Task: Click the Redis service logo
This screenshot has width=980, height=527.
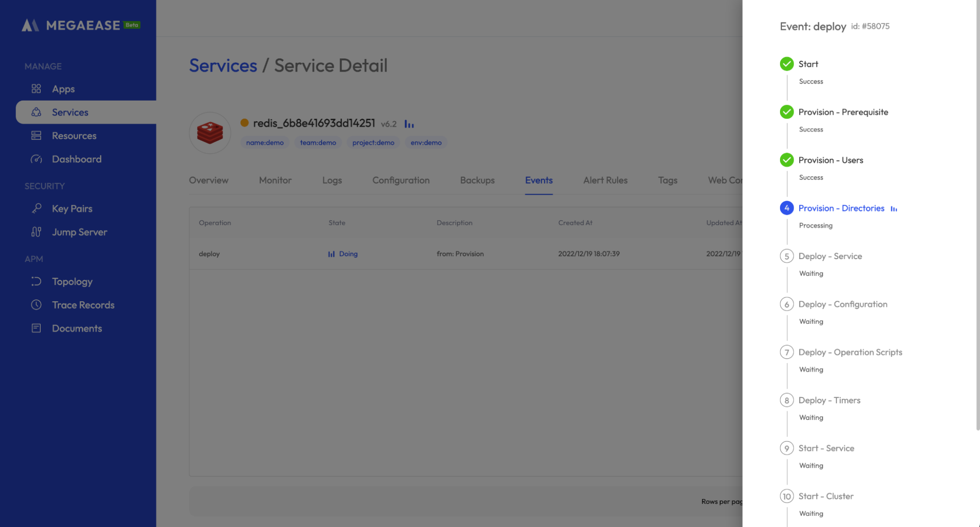Action: click(210, 132)
